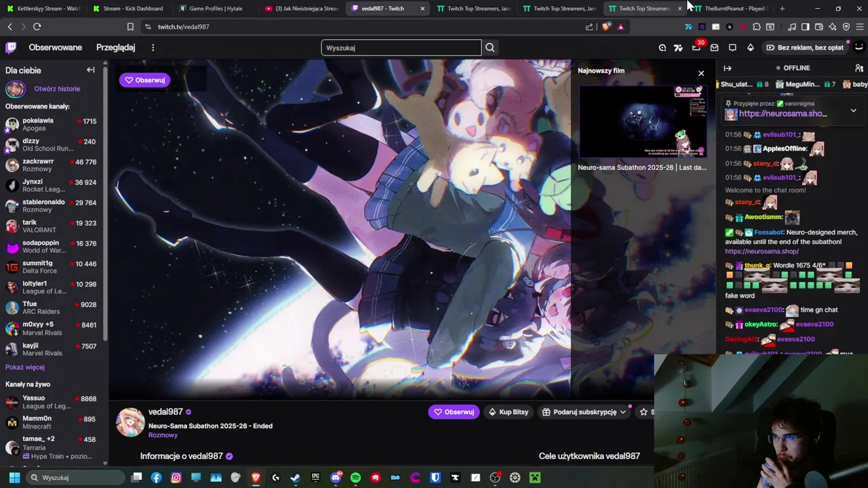The width and height of the screenshot is (868, 488).
Task: Close the Najnowszy film panel
Action: (701, 73)
